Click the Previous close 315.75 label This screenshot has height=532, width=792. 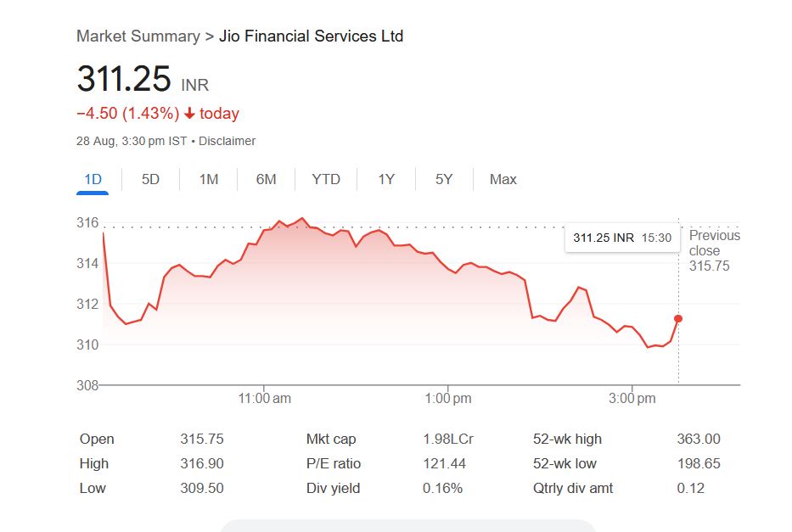tap(714, 251)
